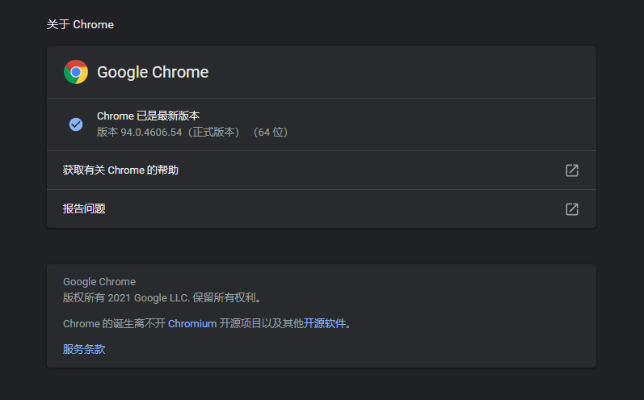The height and width of the screenshot is (400, 644).
Task: Click the version number 94.0.4606.54
Action: [x=152, y=132]
